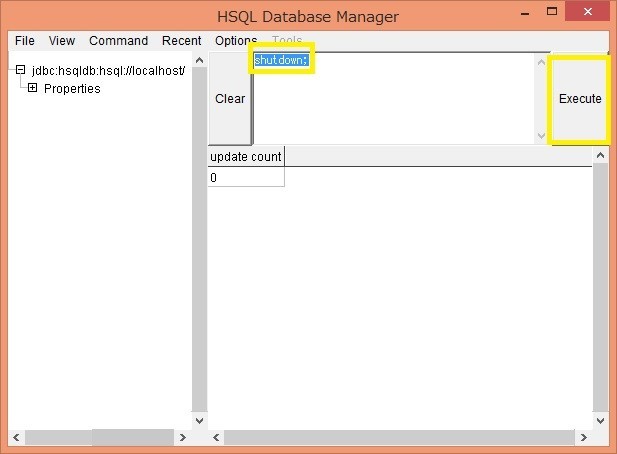Select the jdbc:hsqldb:hsql://localhost/ tree item
Viewport: 617px width, 454px height.
click(x=108, y=71)
